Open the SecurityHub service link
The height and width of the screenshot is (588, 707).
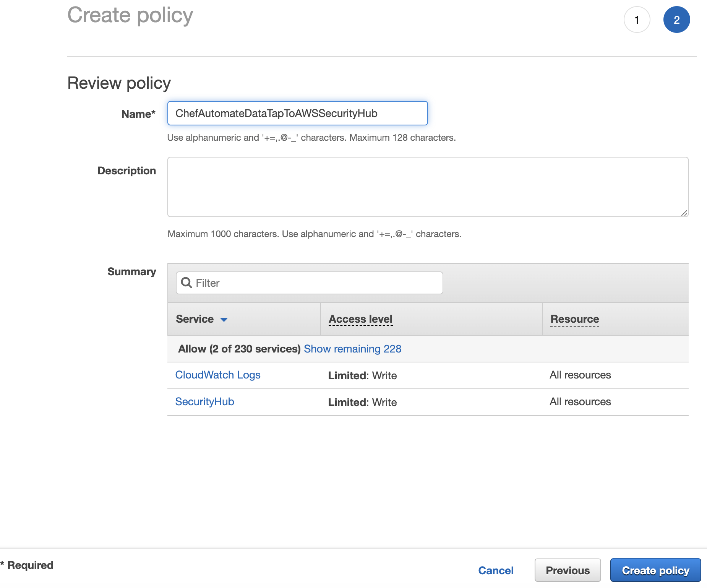pos(204,401)
